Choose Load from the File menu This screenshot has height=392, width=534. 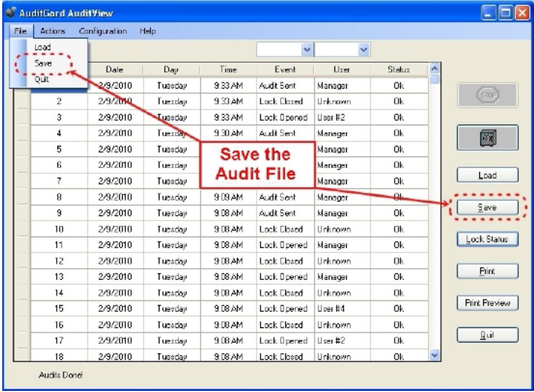click(x=42, y=47)
